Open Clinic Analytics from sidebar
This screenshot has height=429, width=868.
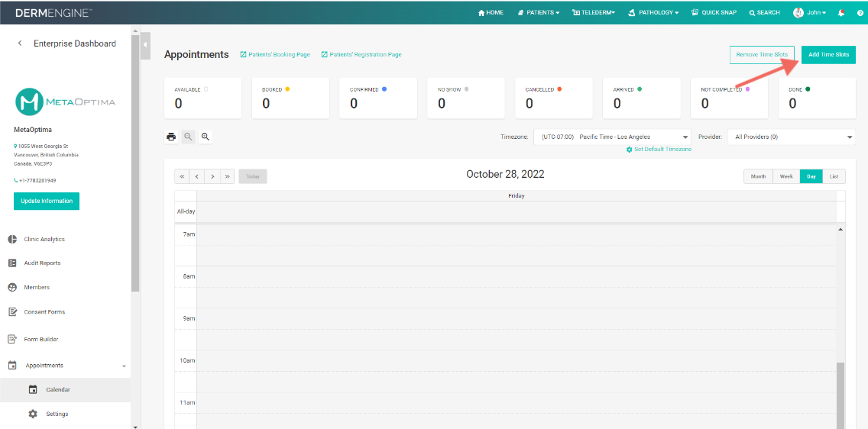(x=44, y=239)
